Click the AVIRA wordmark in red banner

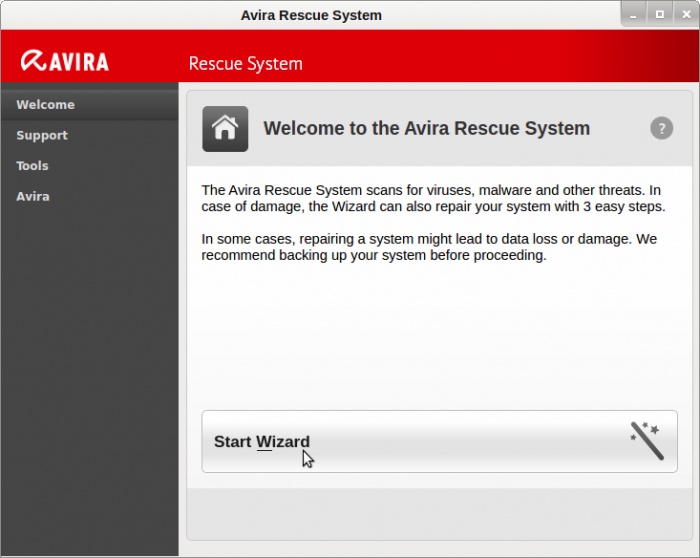pyautogui.click(x=79, y=62)
